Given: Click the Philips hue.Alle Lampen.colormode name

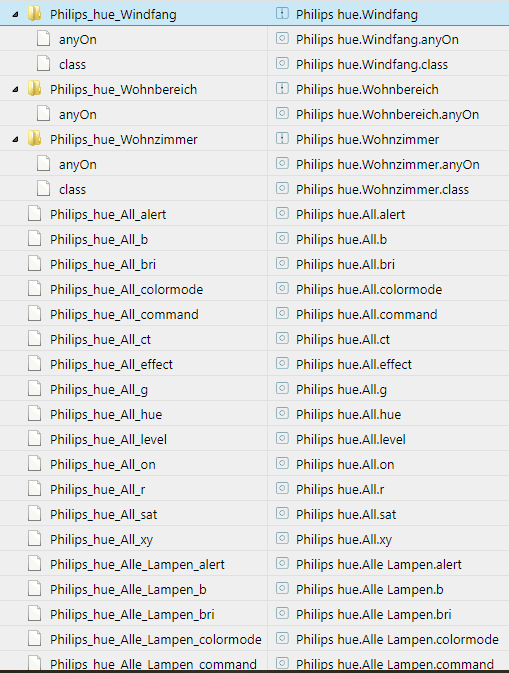Looking at the screenshot, I should pyautogui.click(x=397, y=640).
